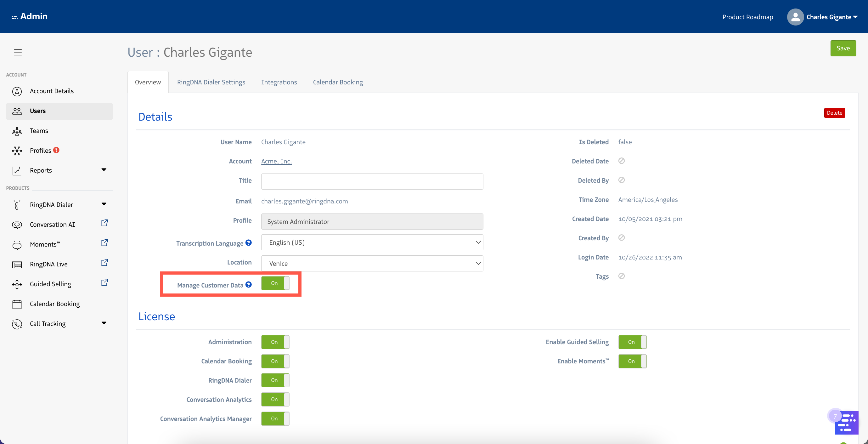Click the hamburger menu icon
868x444 pixels.
[18, 52]
